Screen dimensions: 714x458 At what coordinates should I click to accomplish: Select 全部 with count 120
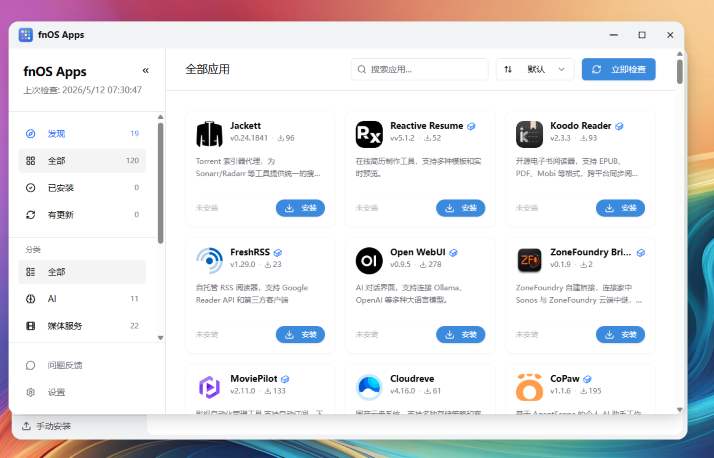click(x=82, y=161)
